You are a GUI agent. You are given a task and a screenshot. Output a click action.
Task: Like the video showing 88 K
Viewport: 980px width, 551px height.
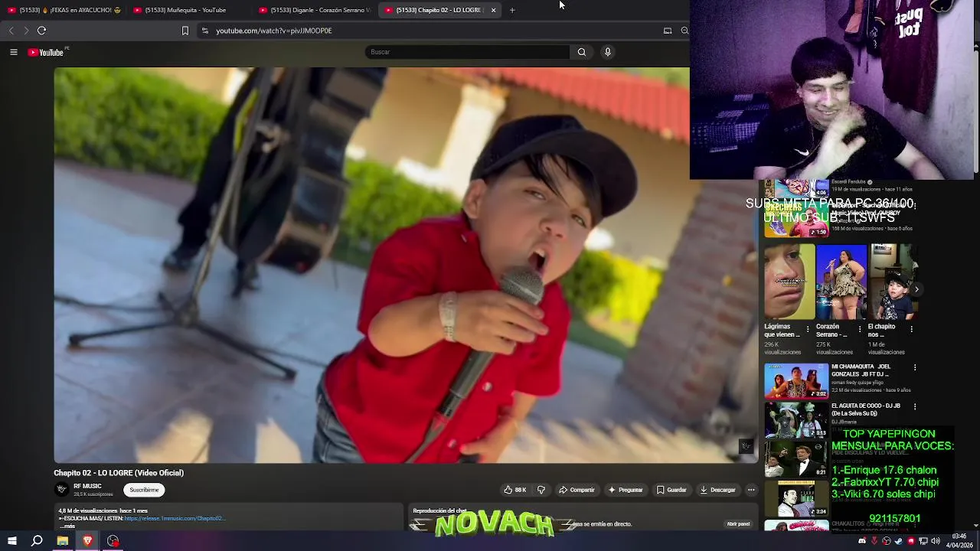[514, 490]
